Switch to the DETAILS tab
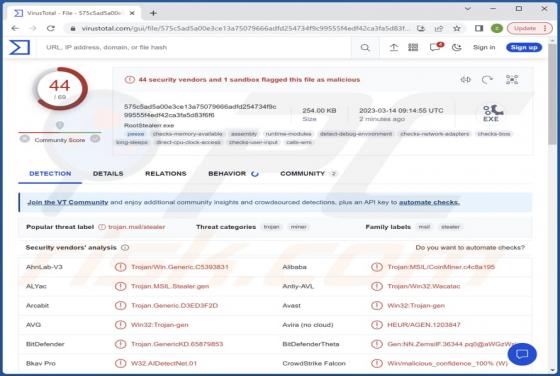 [108, 174]
